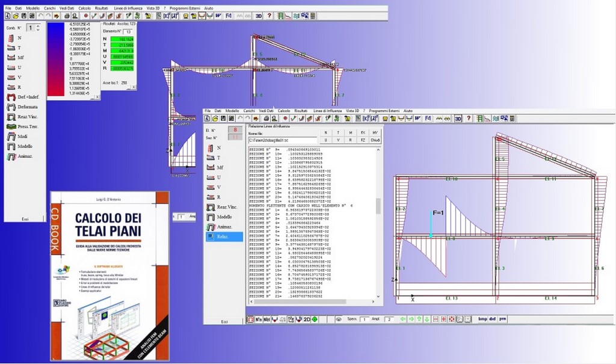Screen dimensions: 616x364
Task: Click the 3D view button in the top-left toolbar
Action: click(259, 16)
